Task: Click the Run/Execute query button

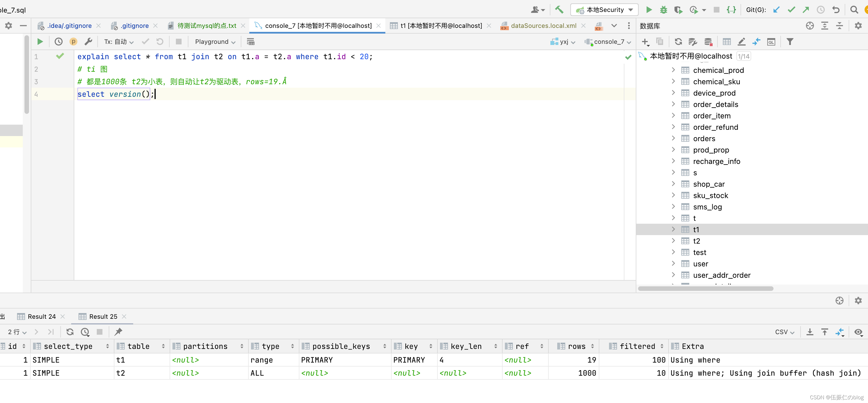Action: [x=39, y=42]
